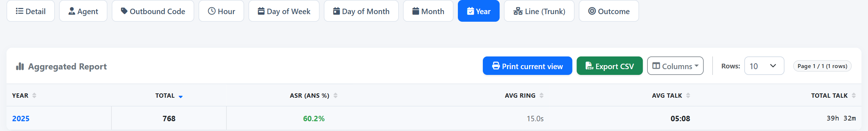Expand the Rows per page selector
The width and height of the screenshot is (868, 131).
(x=764, y=66)
